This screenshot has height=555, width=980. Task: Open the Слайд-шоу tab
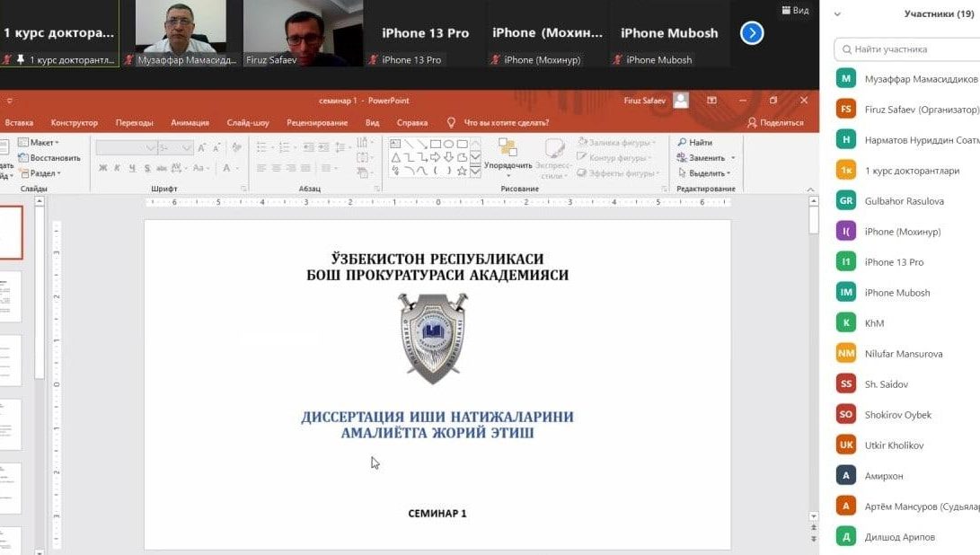[248, 122]
